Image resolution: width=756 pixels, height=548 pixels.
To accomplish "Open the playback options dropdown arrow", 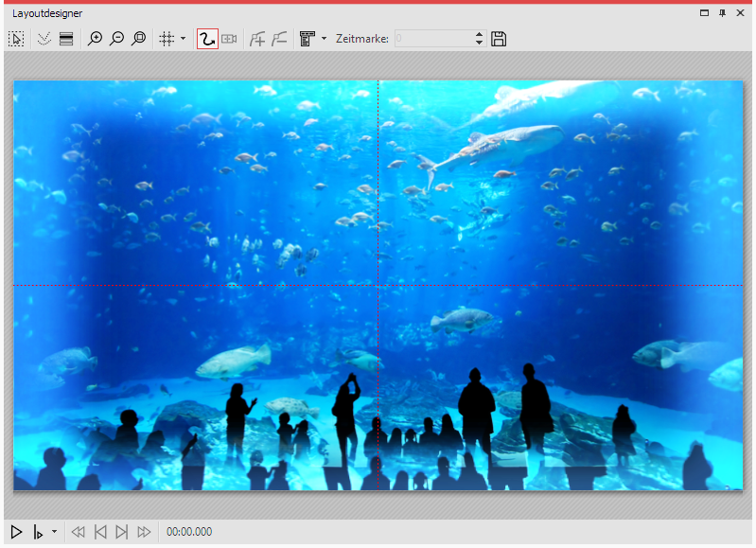I will pos(54,532).
